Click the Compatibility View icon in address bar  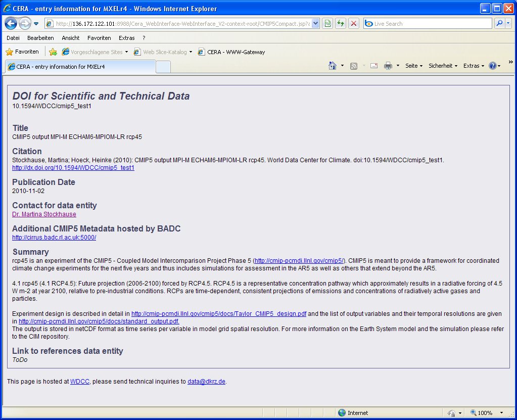click(327, 24)
